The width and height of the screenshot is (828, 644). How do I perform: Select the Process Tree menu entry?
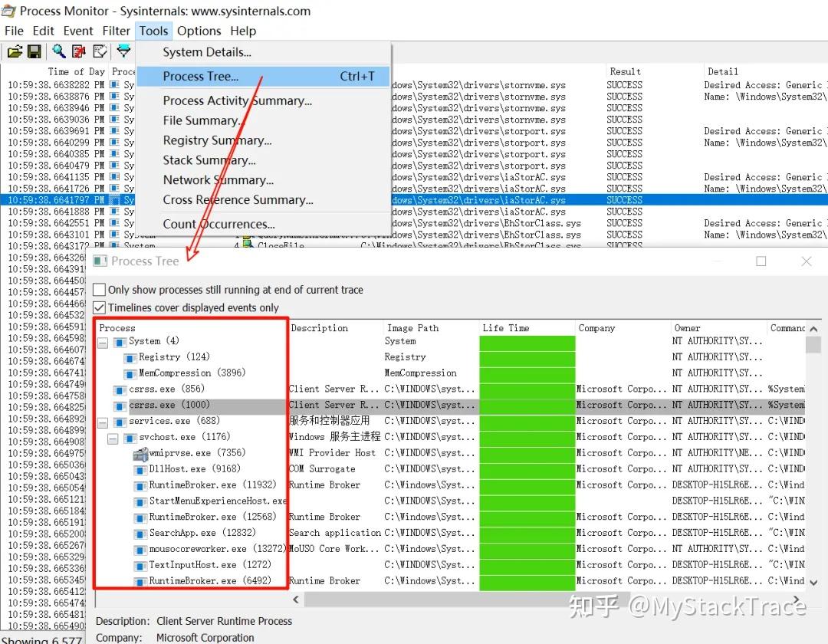tap(263, 77)
